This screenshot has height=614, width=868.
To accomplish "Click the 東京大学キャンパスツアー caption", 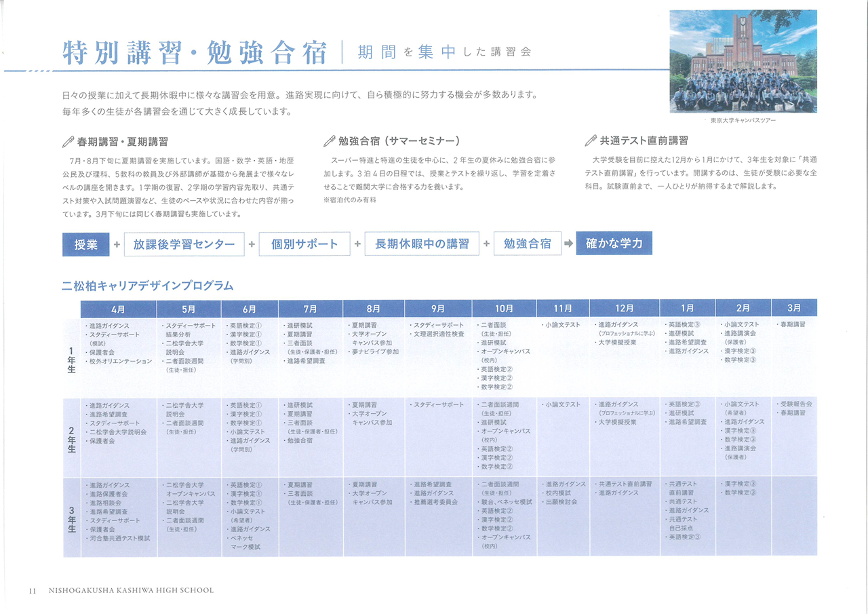I will coord(743,120).
